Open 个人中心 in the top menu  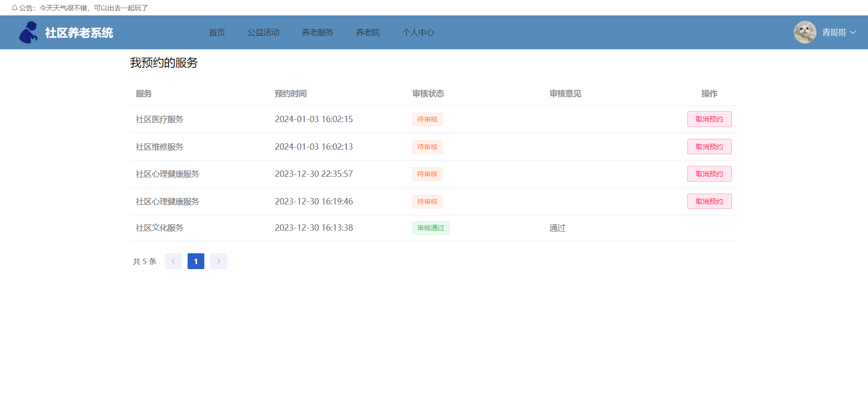pos(418,33)
